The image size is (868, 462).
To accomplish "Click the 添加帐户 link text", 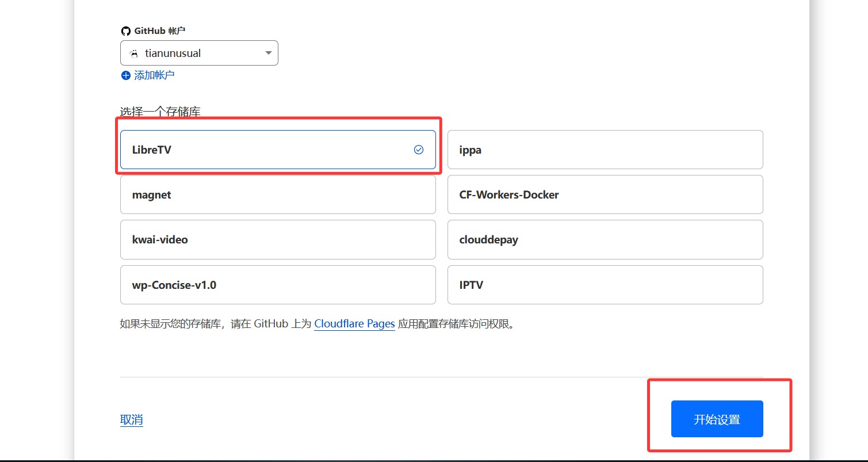I will click(x=154, y=75).
